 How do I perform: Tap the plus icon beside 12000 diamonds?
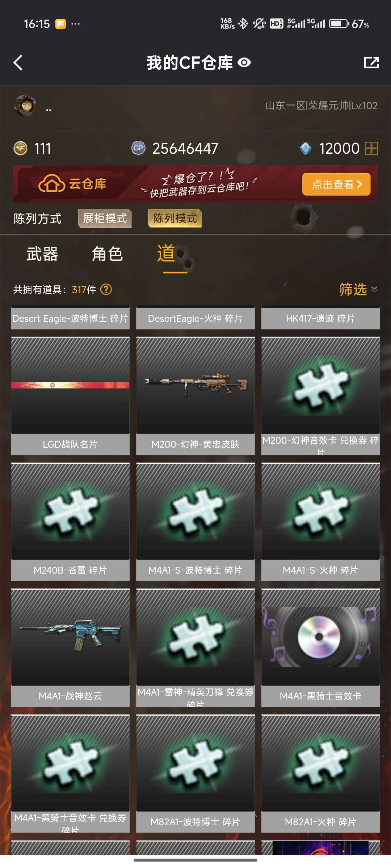(371, 148)
